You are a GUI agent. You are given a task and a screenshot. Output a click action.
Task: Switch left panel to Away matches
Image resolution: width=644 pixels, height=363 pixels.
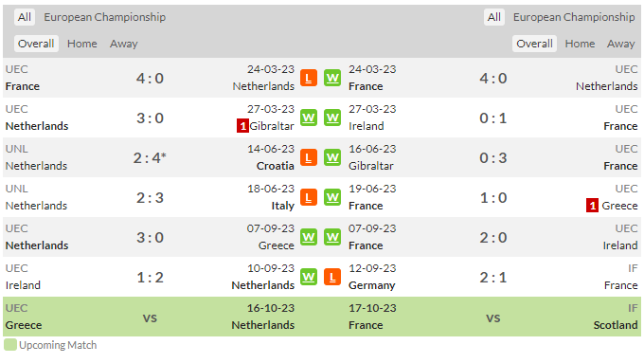pyautogui.click(x=124, y=44)
